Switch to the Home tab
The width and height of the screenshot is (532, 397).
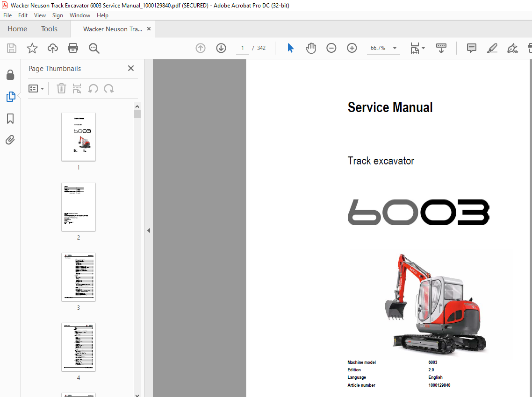pyautogui.click(x=17, y=29)
